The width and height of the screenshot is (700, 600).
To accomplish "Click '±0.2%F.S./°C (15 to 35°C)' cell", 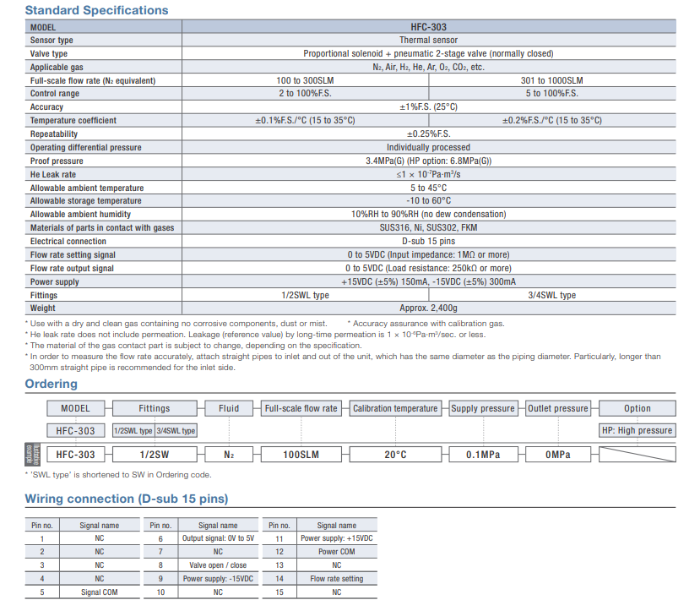I will click(552, 121).
